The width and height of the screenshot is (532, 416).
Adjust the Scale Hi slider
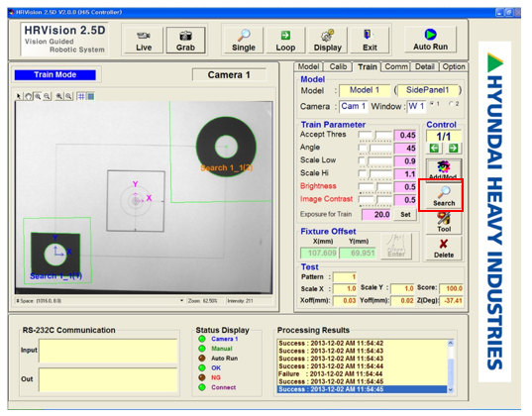coord(374,174)
